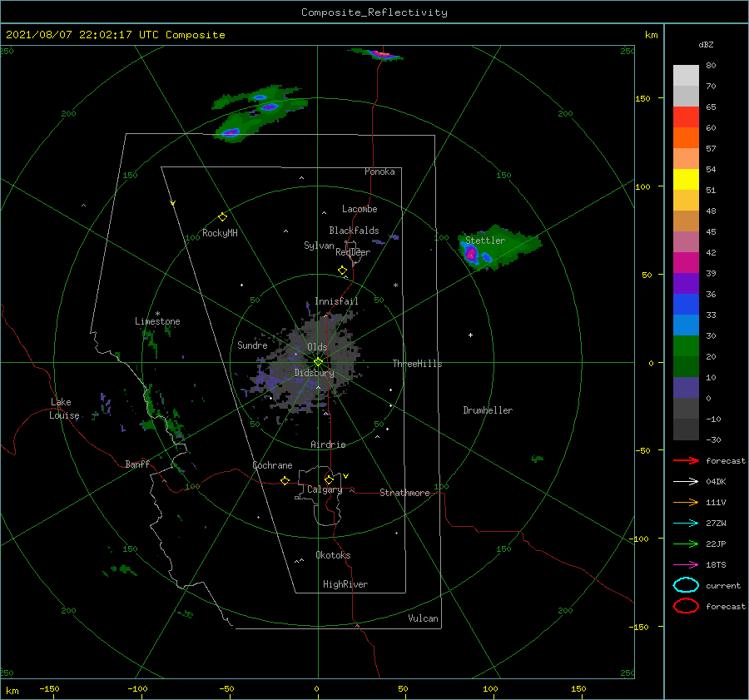Select the white 04DK arrow legend icon
The width and height of the screenshot is (749, 700).
[686, 481]
